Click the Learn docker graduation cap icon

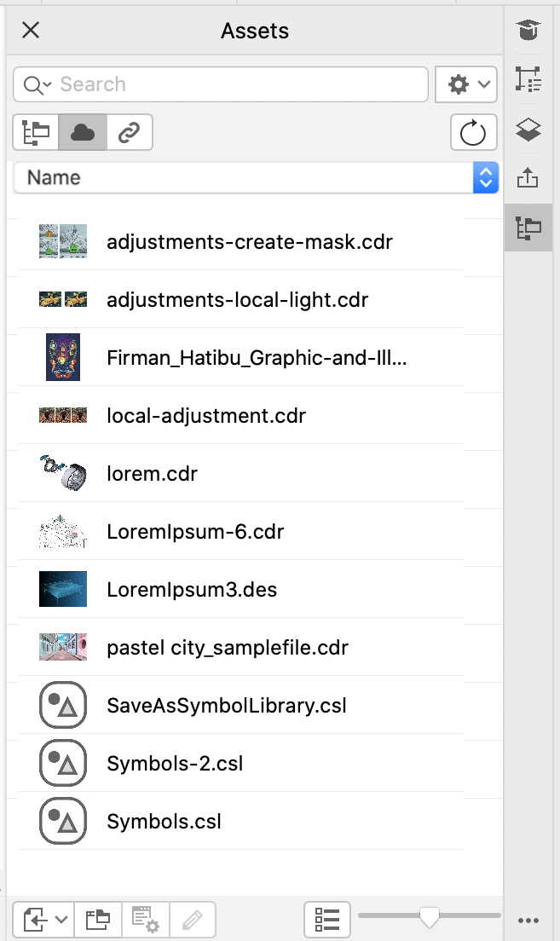coord(528,32)
